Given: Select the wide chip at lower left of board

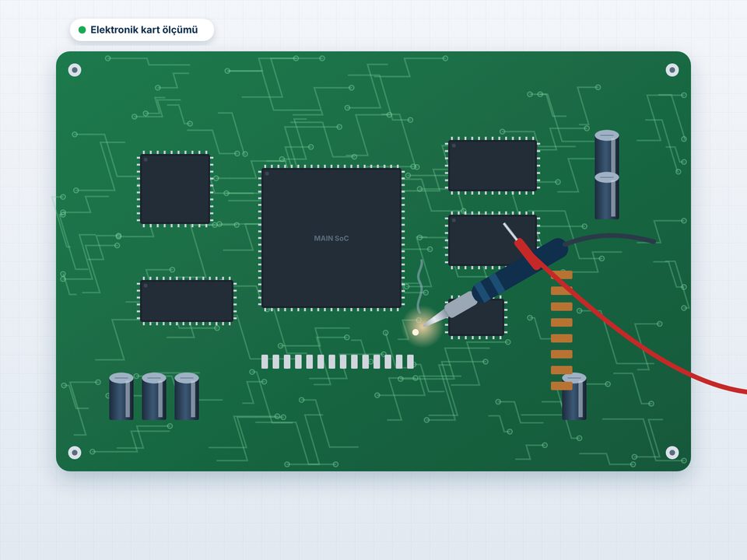Looking at the screenshot, I should (188, 301).
